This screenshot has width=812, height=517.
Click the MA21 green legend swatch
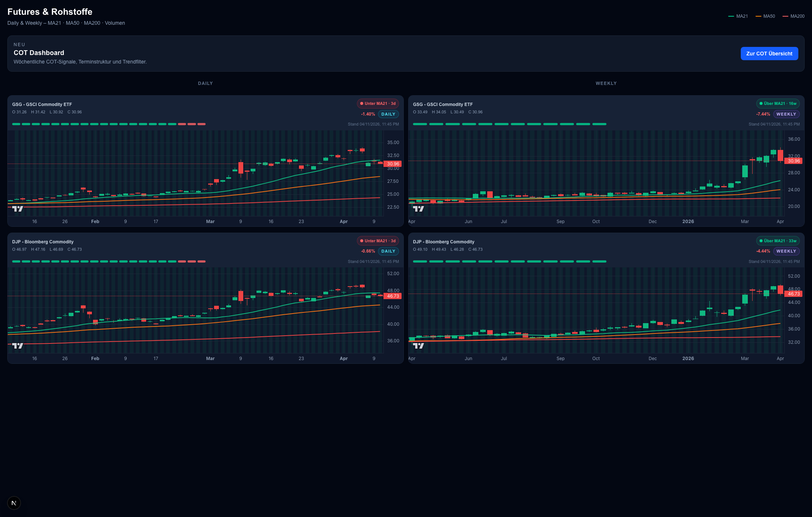tap(731, 16)
